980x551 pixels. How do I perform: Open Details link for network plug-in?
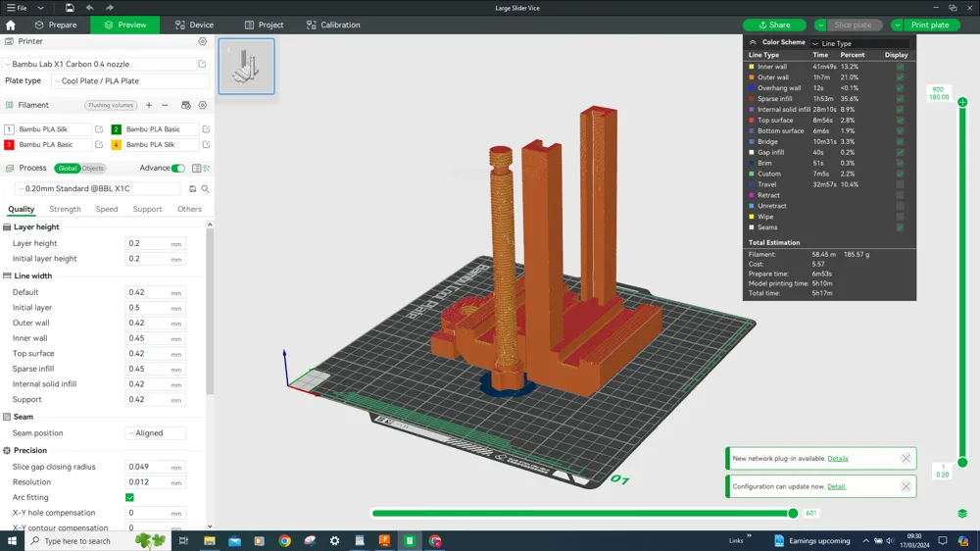pyautogui.click(x=838, y=458)
